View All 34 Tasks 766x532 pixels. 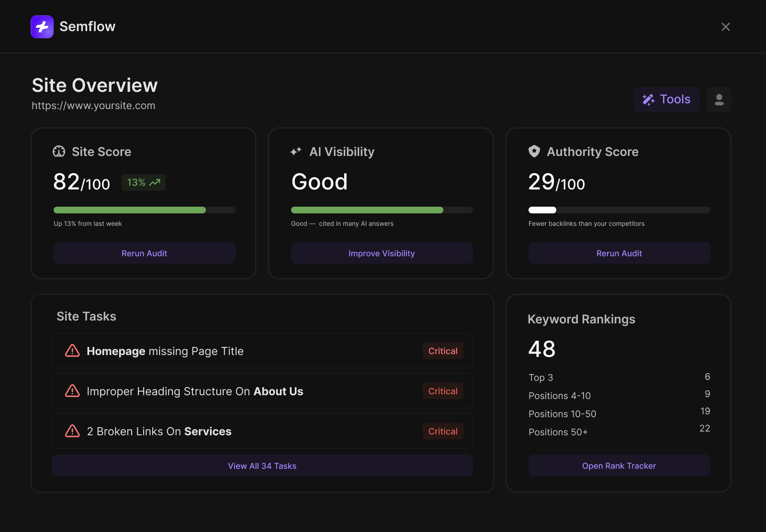[262, 465]
